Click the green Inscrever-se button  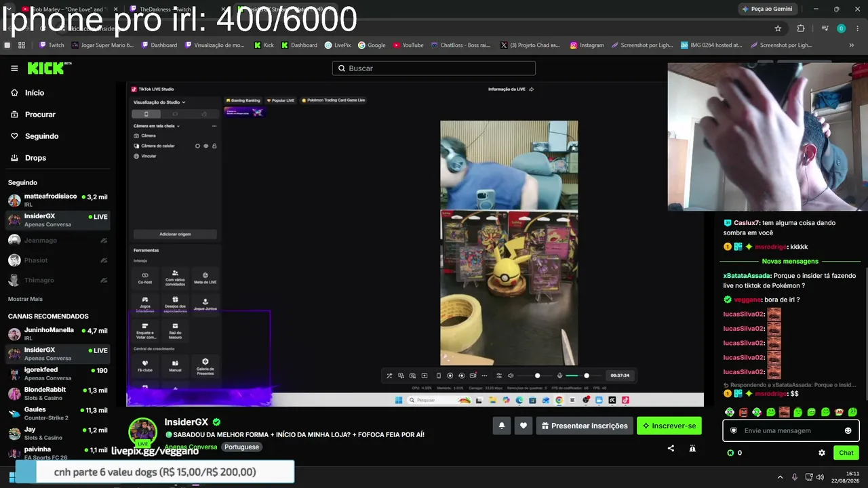tap(669, 426)
